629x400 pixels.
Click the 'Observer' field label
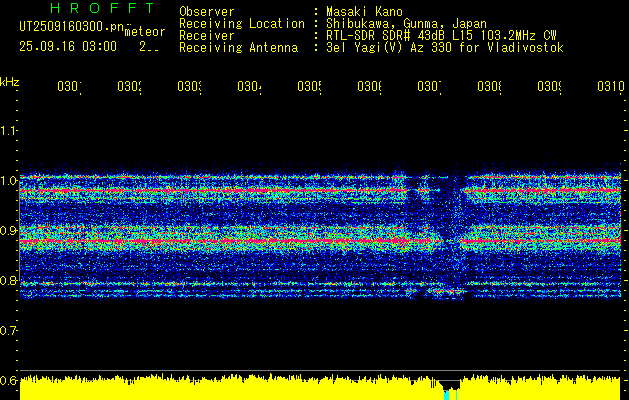click(x=207, y=11)
